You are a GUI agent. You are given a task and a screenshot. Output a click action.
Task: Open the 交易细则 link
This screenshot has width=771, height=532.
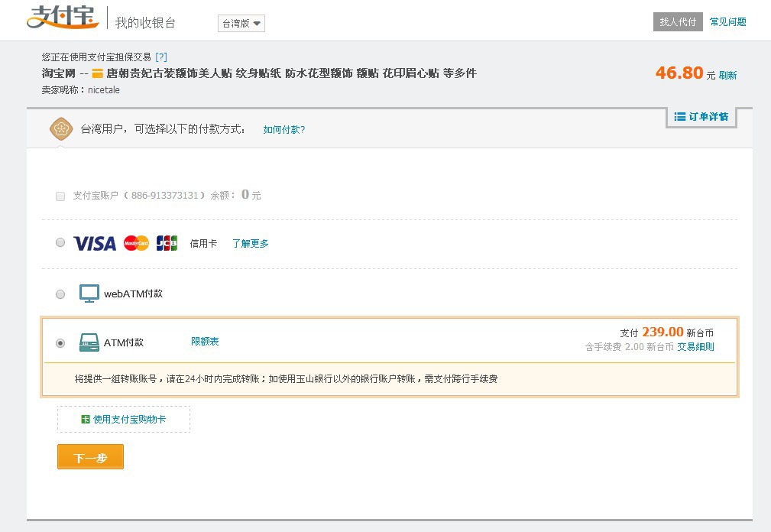tap(695, 346)
